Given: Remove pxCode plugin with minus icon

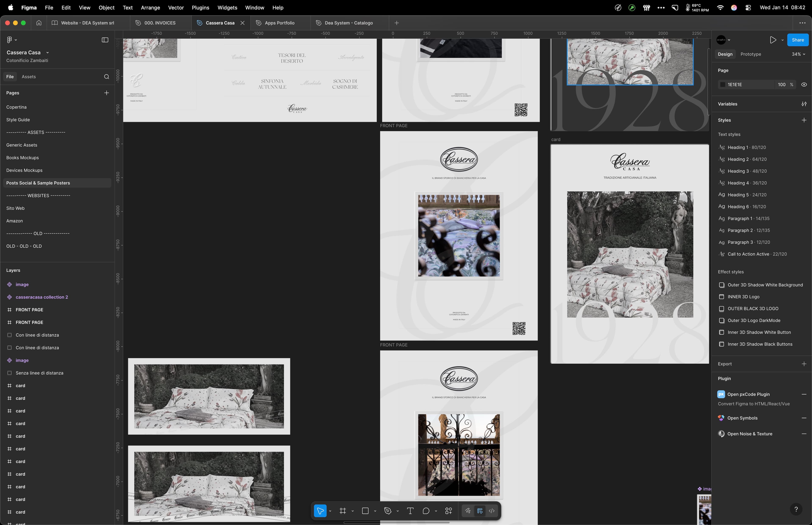Looking at the screenshot, I should tap(804, 394).
